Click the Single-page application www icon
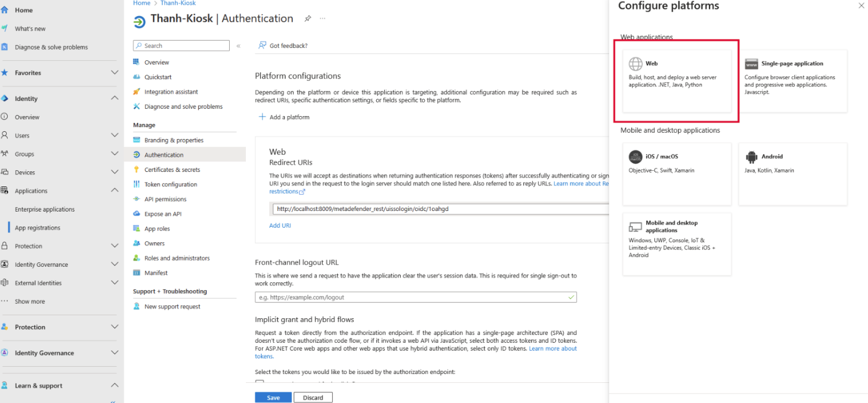Screen dimensions: 868x403 pyautogui.click(x=751, y=64)
